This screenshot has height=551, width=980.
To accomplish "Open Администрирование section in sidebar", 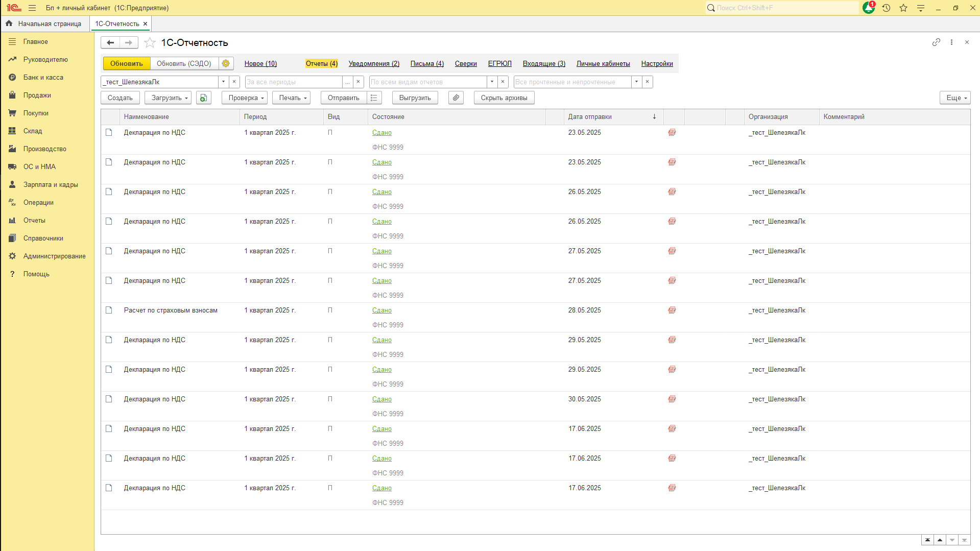I will [47, 256].
